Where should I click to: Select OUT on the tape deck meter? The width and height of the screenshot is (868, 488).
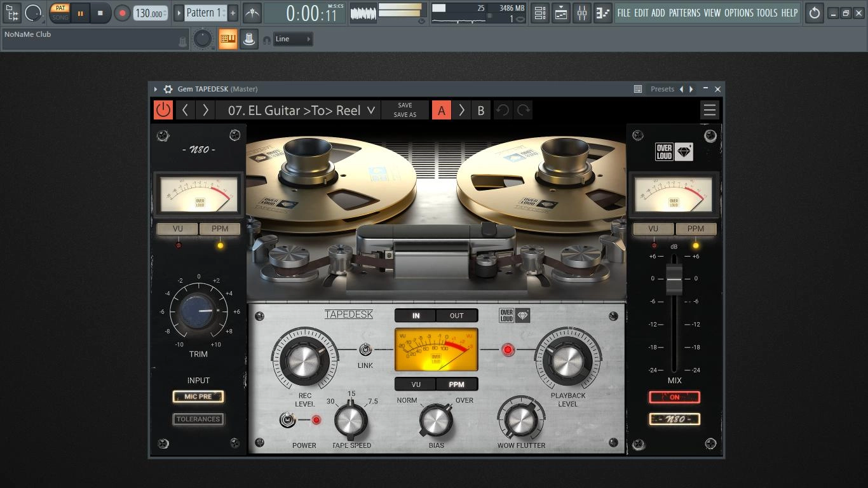(457, 315)
